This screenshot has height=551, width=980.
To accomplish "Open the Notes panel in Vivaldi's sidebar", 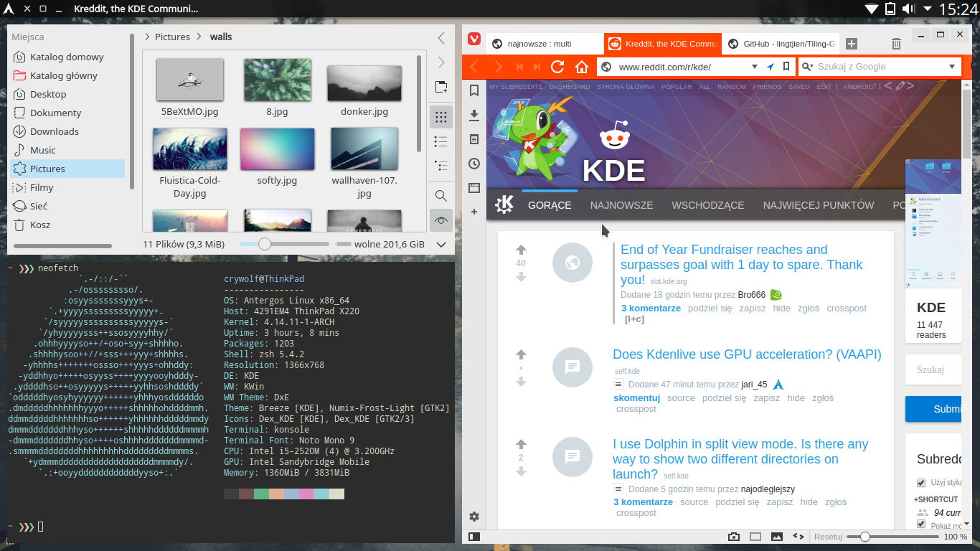I will 474,139.
